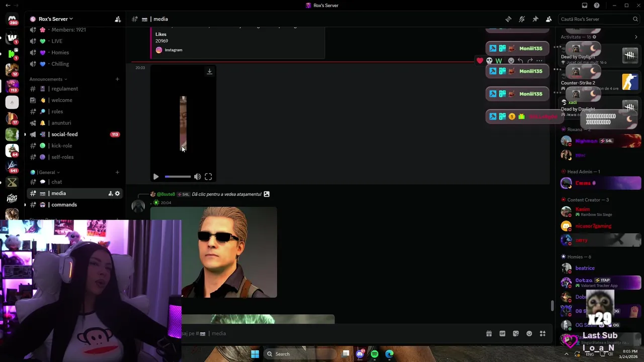644x362 pixels.
Task: React with the green W emoji
Action: [499, 61]
